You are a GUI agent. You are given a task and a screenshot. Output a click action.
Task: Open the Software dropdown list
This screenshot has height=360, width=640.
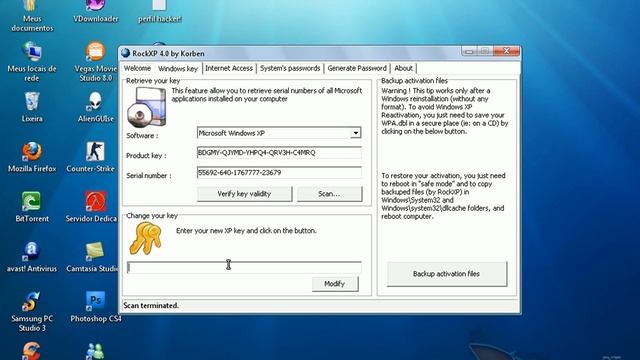coord(356,133)
